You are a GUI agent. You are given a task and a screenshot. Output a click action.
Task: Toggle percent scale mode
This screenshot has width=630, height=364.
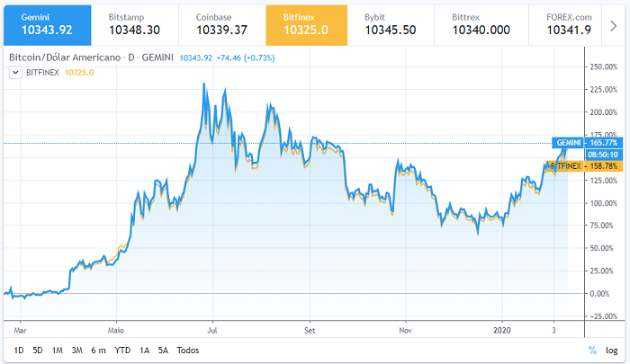coord(592,350)
